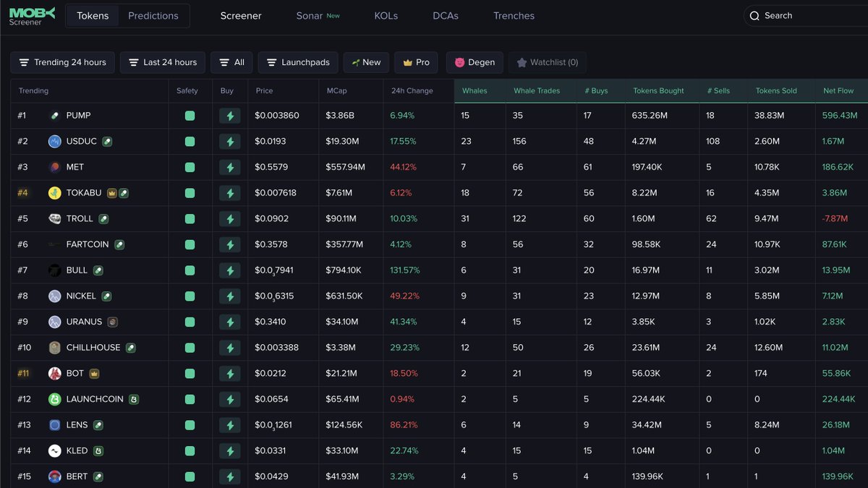Click the green safety swatch for BULL

[190, 270]
